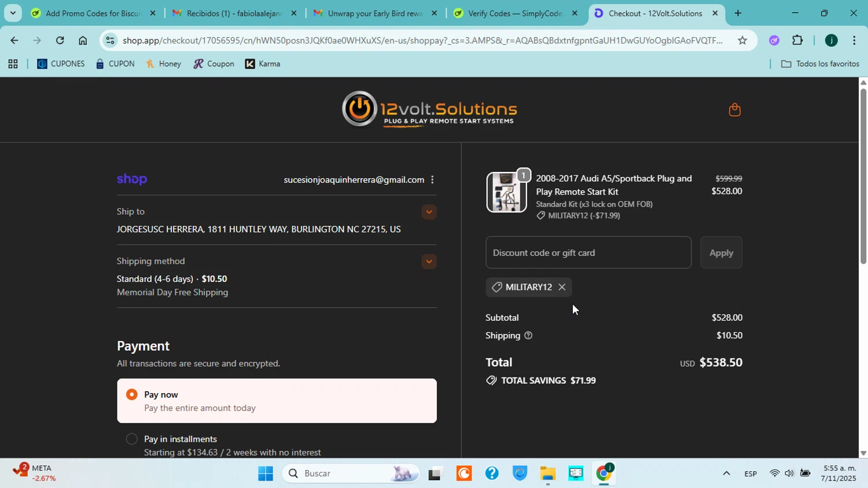
Task: Open Google Chrome in the taskbar
Action: (604, 474)
